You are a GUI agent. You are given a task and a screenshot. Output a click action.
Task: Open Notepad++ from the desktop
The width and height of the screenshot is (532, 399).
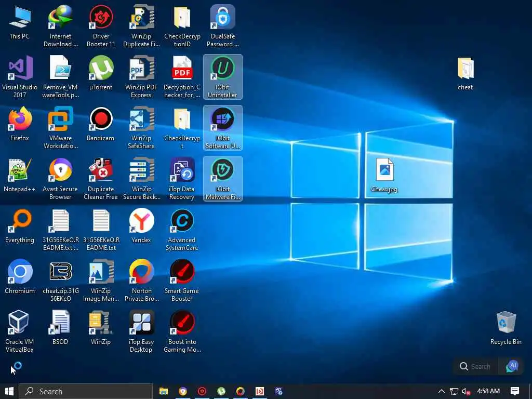pyautogui.click(x=19, y=175)
